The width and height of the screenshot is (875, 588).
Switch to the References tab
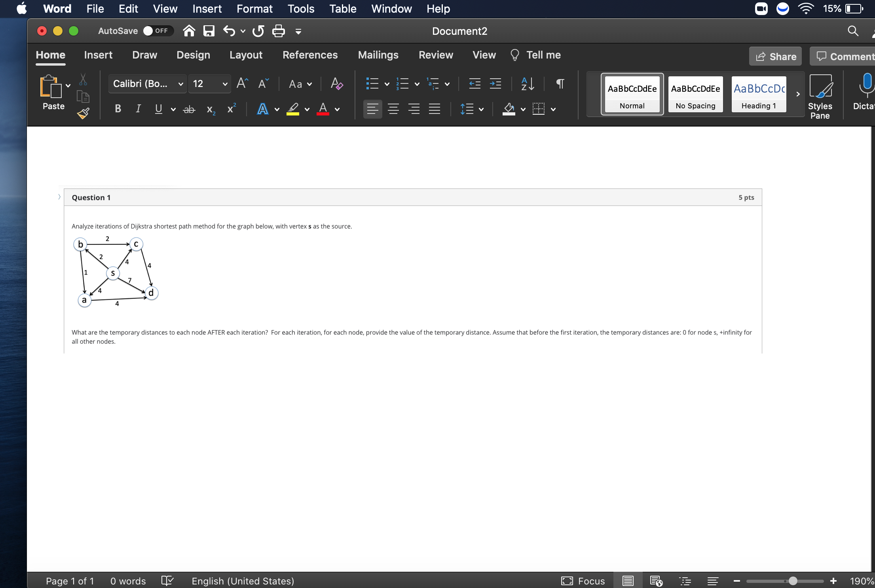tap(310, 55)
